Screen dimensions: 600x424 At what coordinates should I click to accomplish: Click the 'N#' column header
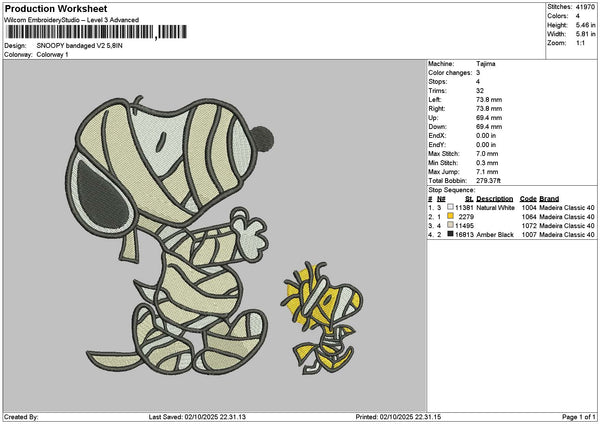(x=441, y=199)
